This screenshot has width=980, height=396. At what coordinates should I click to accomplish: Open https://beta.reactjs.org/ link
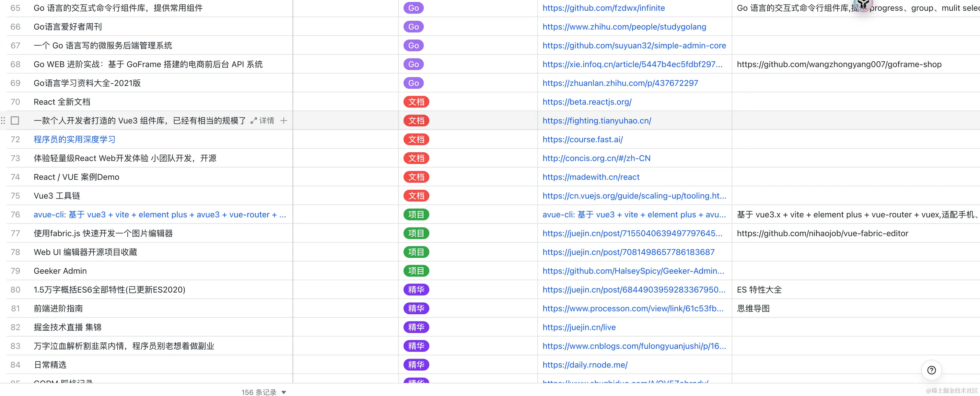tap(587, 102)
